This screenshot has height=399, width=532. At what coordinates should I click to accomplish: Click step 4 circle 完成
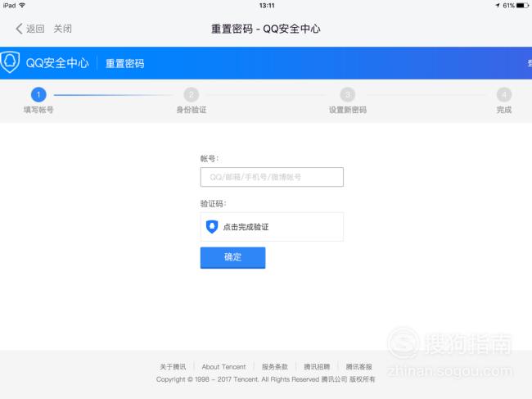point(504,95)
